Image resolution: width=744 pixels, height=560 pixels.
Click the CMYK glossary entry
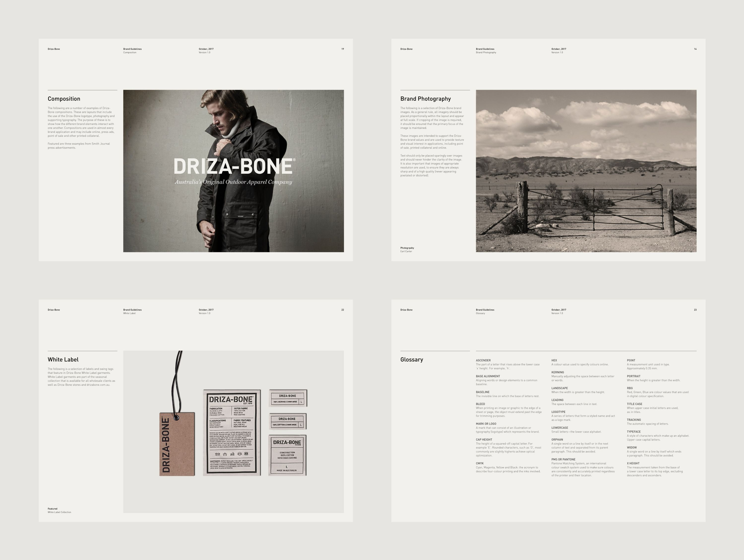(480, 464)
